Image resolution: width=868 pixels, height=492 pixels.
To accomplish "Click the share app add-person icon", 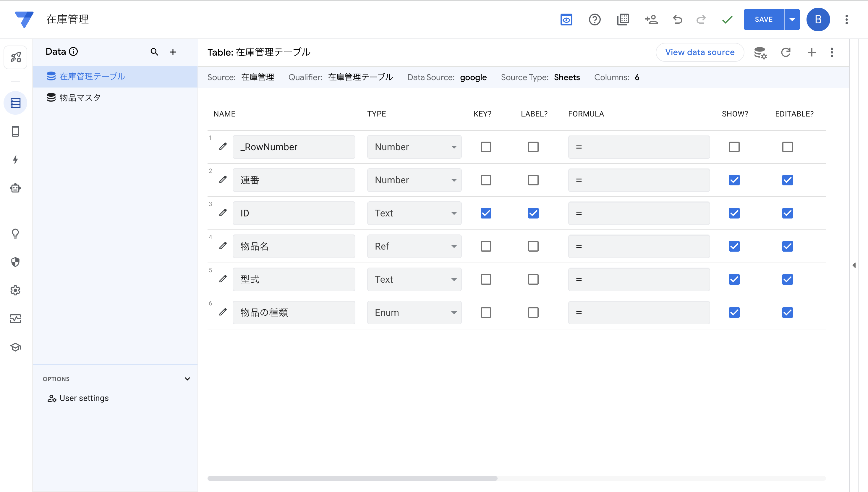I will click(651, 20).
